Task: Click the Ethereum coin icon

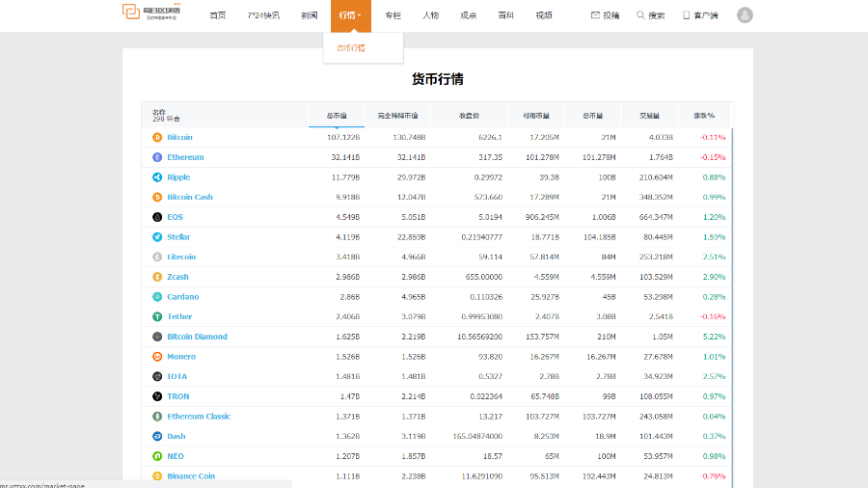Action: click(x=157, y=157)
